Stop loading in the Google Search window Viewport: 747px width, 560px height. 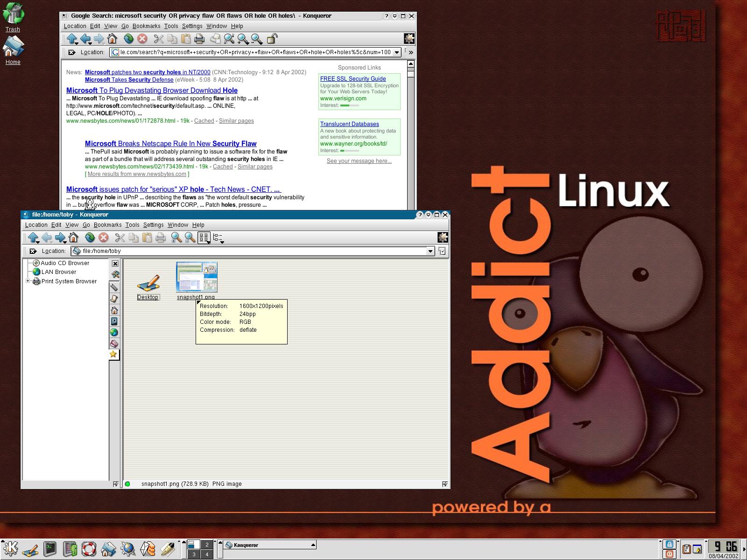[142, 39]
